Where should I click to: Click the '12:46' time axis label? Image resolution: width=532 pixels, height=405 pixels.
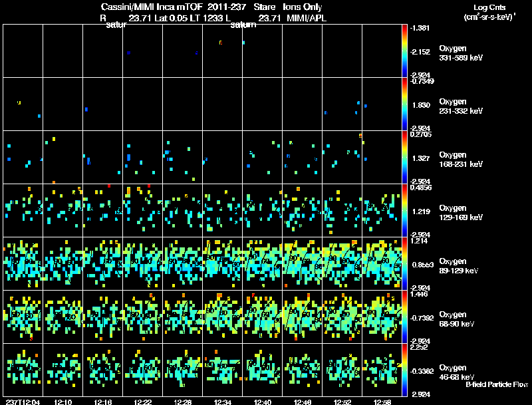(x=303, y=402)
